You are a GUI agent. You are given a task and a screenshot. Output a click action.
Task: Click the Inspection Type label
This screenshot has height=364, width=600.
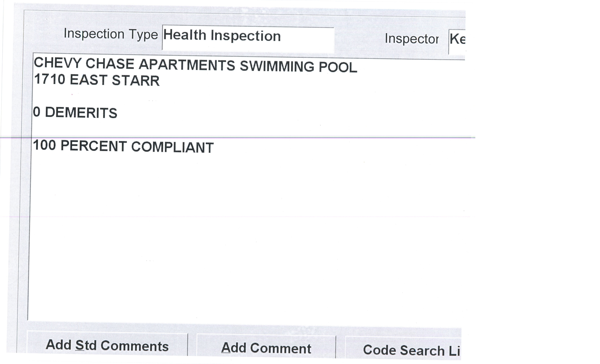pos(111,34)
